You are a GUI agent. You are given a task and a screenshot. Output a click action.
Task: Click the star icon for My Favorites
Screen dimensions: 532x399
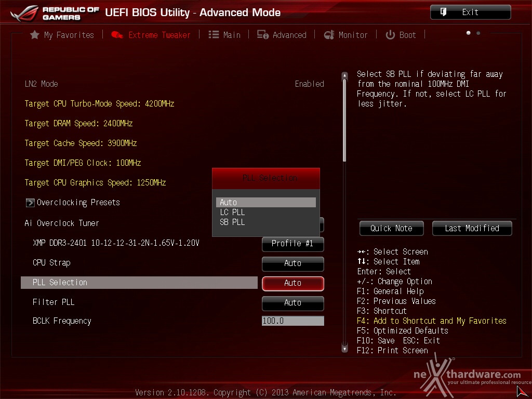coord(35,35)
